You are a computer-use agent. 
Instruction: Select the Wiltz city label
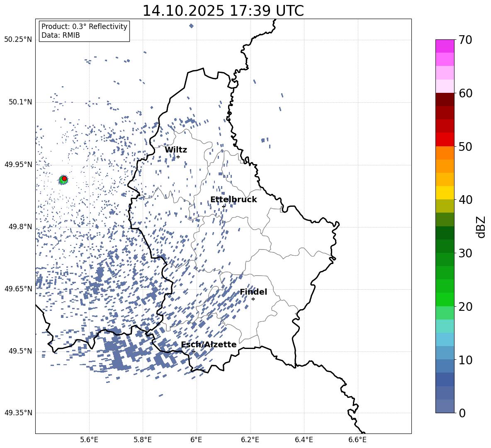pos(176,150)
